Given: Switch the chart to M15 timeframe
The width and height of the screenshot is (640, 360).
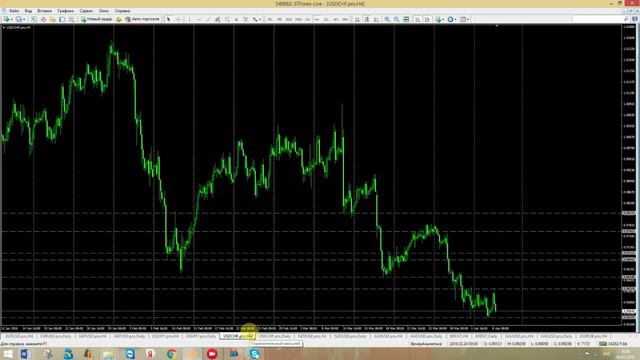Looking at the screenshot, I should 289,19.
